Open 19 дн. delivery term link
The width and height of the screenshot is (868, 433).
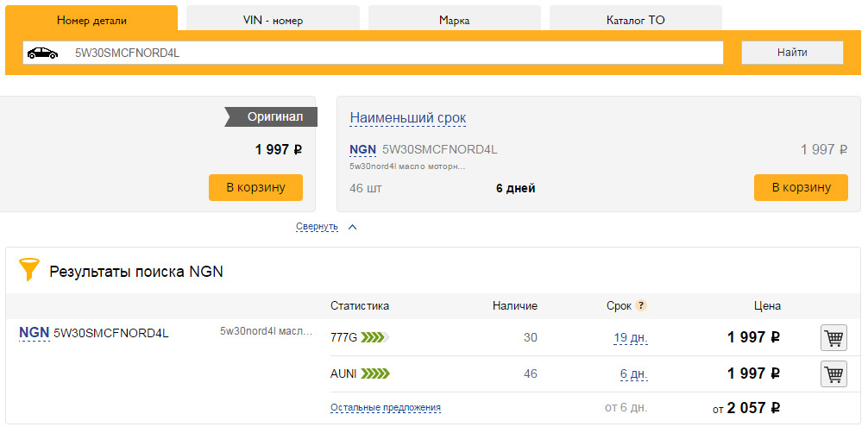[x=631, y=338]
